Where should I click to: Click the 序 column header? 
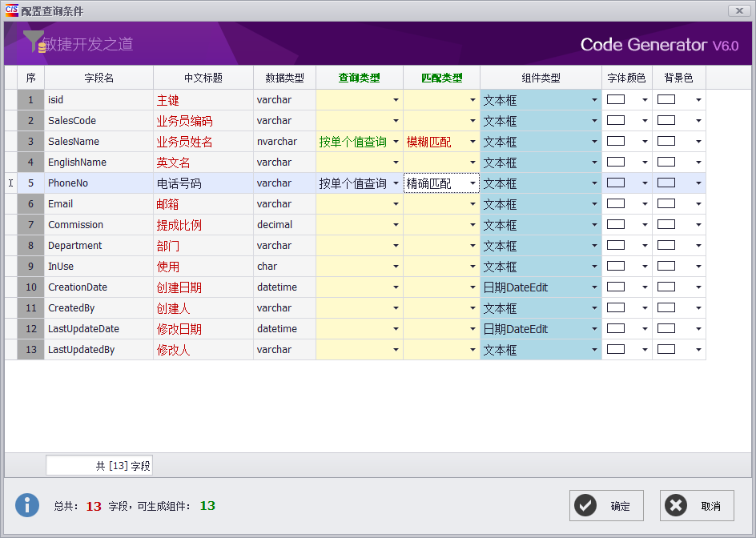tap(31, 78)
